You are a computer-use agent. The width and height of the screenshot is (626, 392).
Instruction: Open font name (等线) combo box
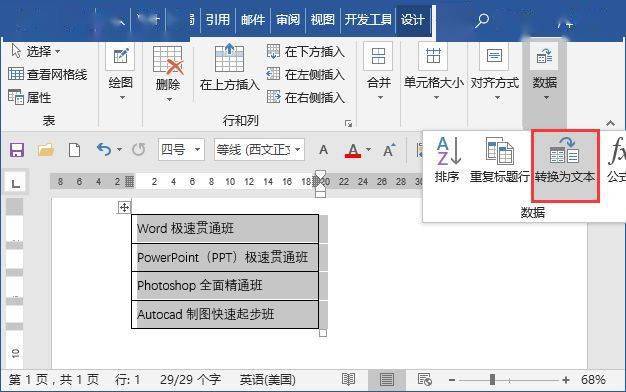click(259, 150)
